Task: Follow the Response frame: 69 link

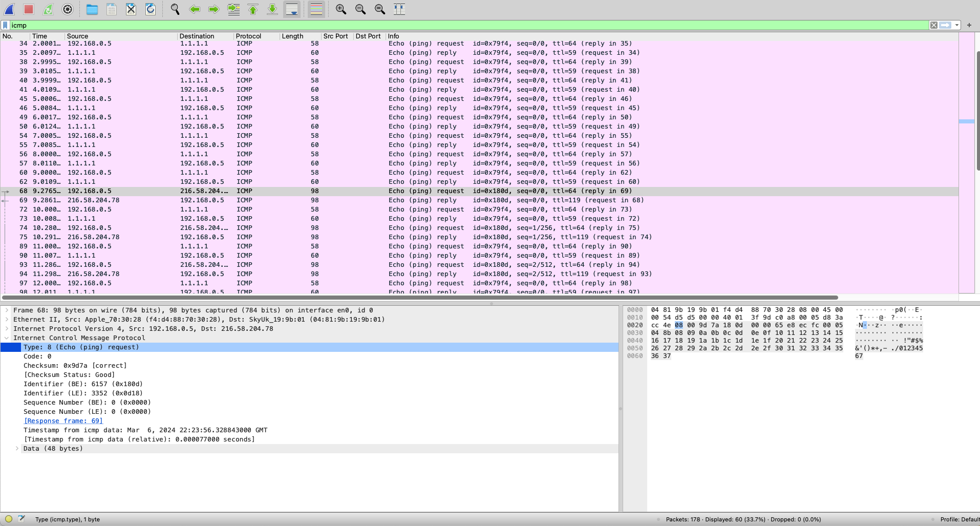Action: click(x=63, y=420)
